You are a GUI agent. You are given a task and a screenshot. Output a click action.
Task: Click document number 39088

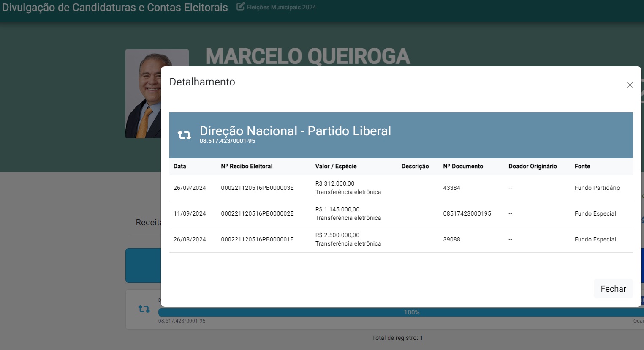pos(451,240)
